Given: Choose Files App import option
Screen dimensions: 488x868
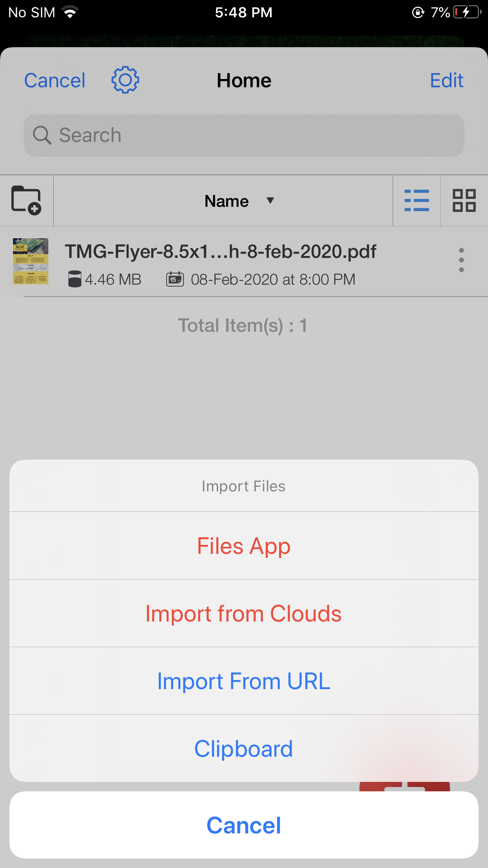Looking at the screenshot, I should tap(244, 546).
